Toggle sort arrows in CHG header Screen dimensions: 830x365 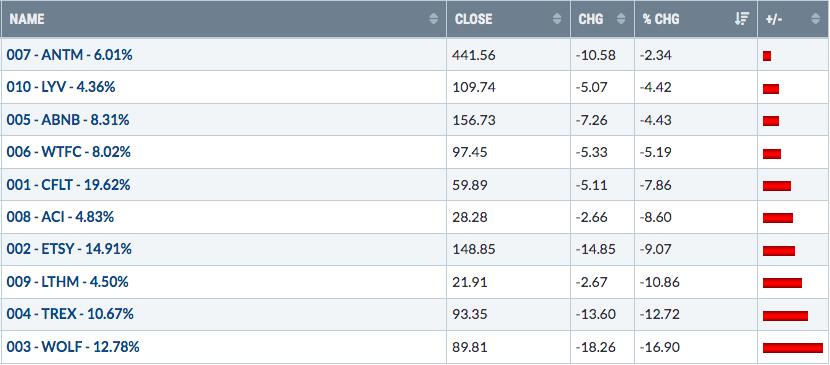pyautogui.click(x=621, y=19)
